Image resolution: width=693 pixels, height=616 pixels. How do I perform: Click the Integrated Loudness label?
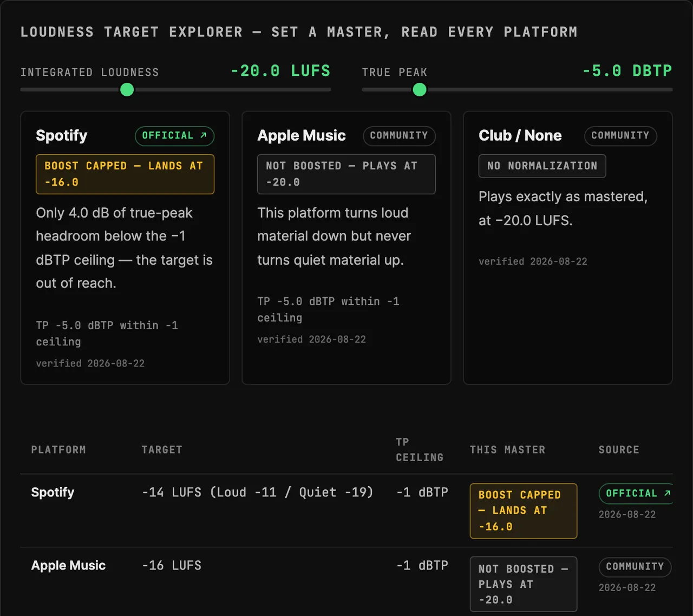point(90,73)
